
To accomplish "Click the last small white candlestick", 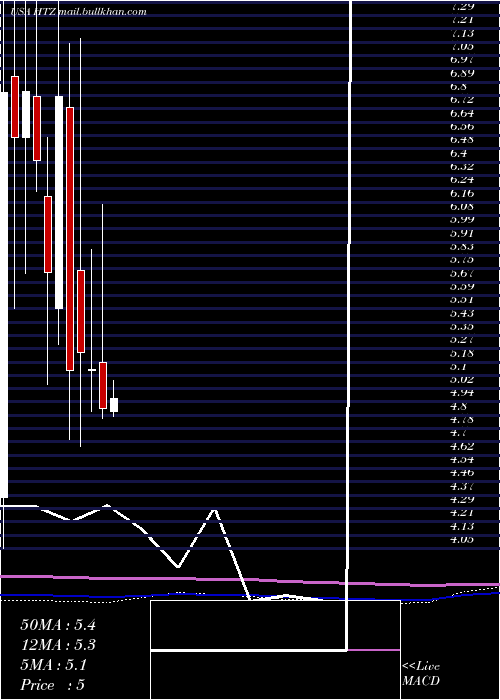I will pyautogui.click(x=114, y=405).
